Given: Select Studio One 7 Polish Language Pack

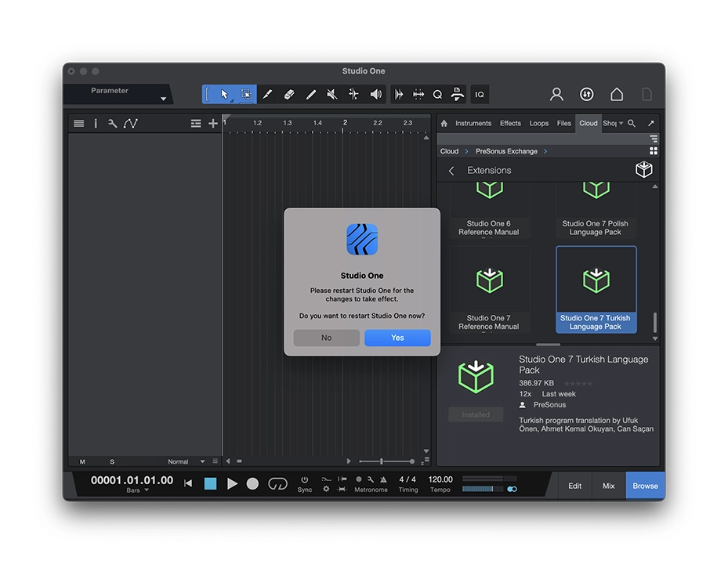Looking at the screenshot, I should point(596,210).
